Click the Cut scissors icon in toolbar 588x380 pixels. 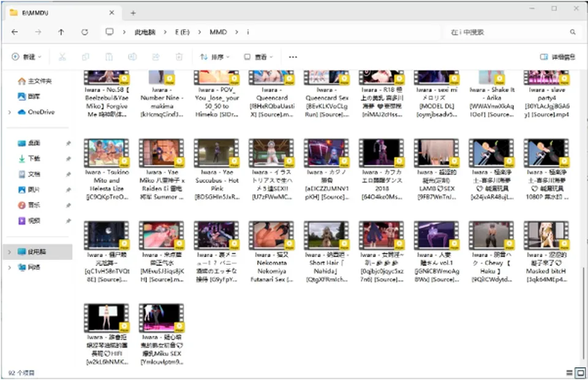coord(62,57)
